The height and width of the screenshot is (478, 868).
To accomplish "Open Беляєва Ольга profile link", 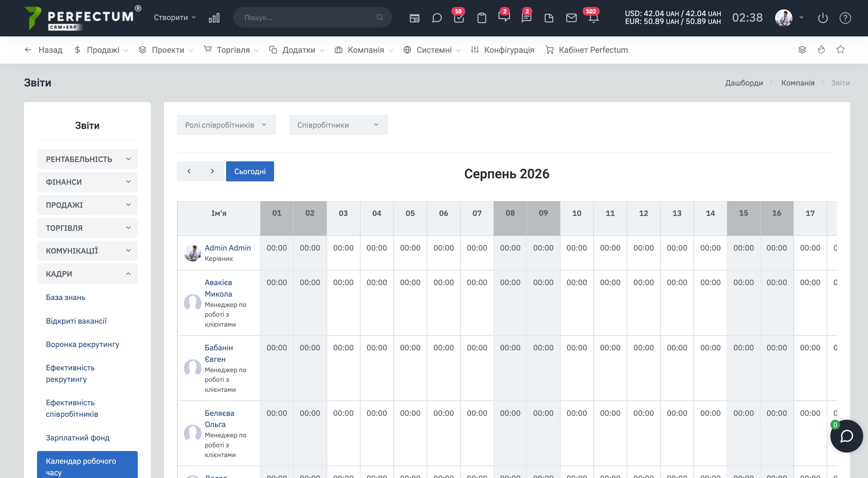I will coord(219,419).
